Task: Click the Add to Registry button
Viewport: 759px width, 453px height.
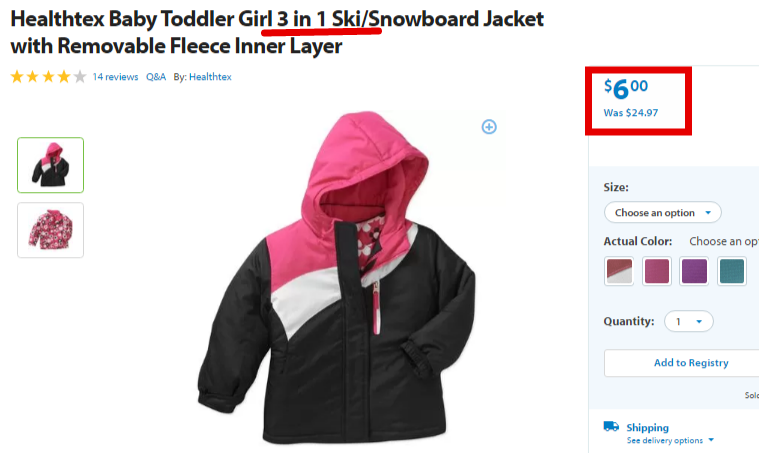Action: [691, 362]
